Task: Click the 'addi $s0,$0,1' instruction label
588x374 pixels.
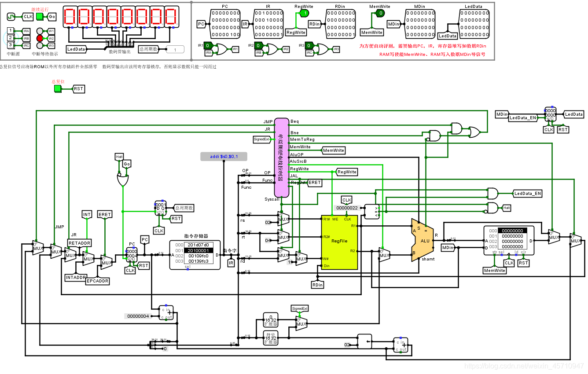Action: pyautogui.click(x=224, y=157)
